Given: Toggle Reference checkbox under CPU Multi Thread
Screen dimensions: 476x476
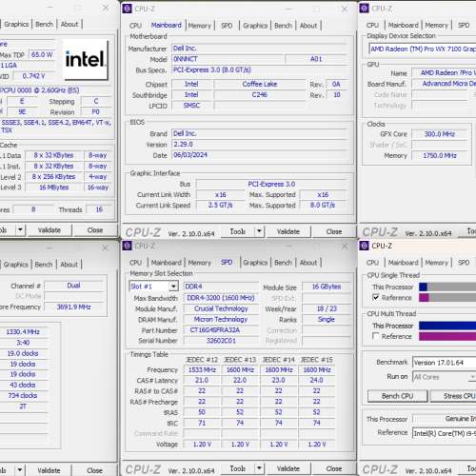Looking at the screenshot, I should 376,336.
